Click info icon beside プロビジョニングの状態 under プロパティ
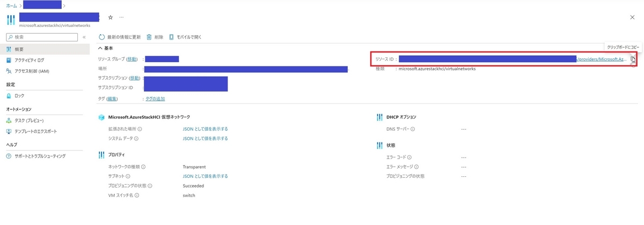 [149, 186]
